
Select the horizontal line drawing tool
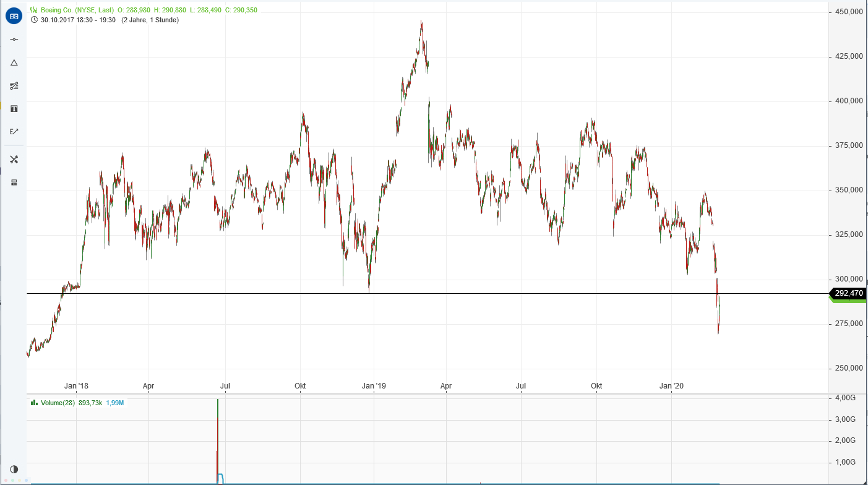[x=14, y=39]
